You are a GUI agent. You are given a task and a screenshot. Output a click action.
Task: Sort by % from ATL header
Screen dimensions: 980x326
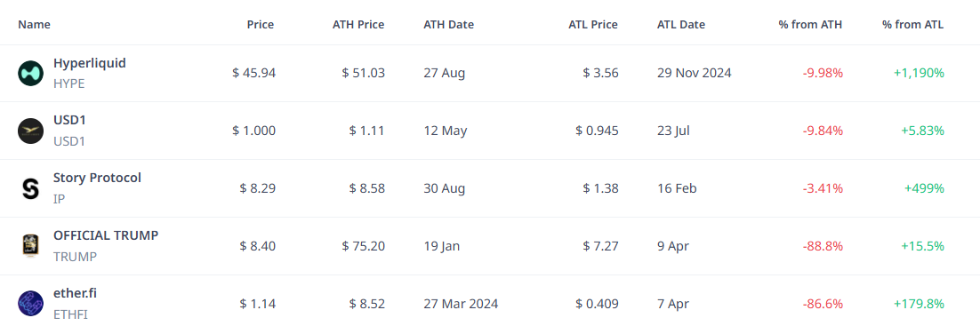tap(913, 25)
